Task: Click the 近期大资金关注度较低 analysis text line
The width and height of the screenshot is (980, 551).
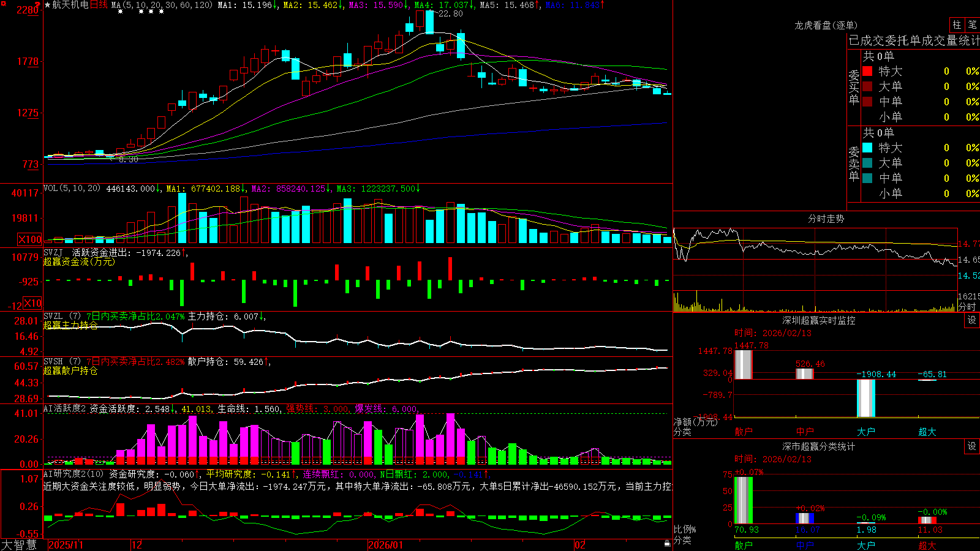Action: (358, 486)
